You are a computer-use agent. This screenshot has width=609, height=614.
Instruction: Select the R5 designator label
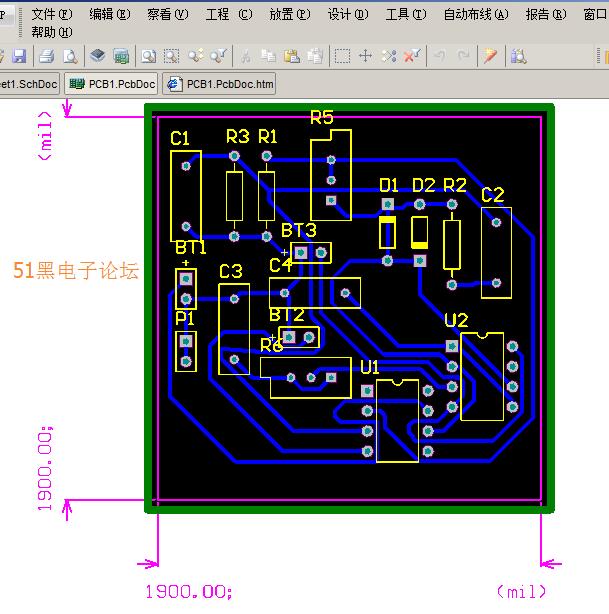[322, 117]
